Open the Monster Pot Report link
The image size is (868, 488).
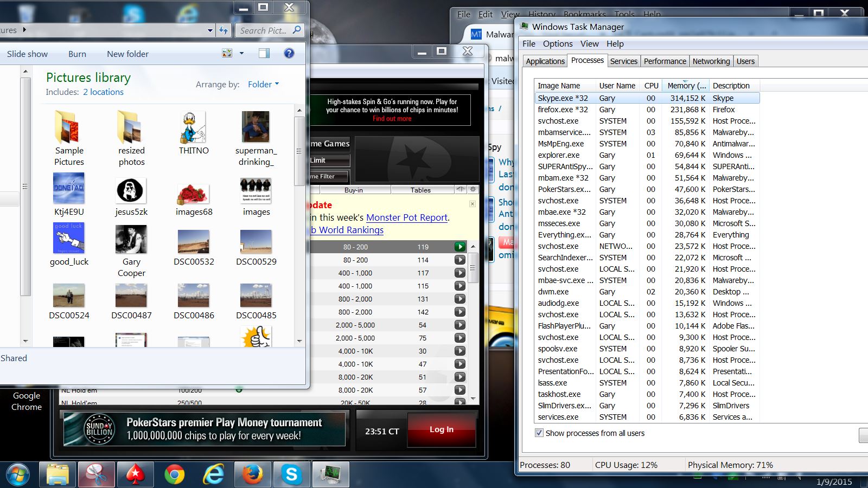click(407, 217)
